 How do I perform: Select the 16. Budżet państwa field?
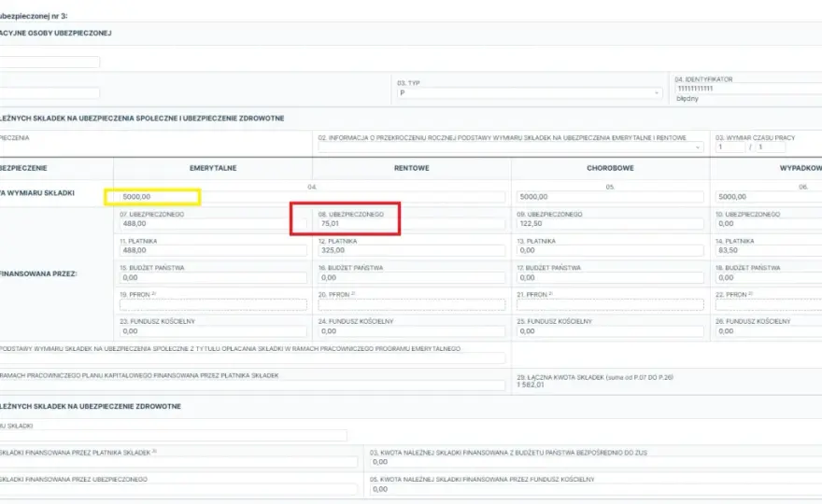coord(412,278)
